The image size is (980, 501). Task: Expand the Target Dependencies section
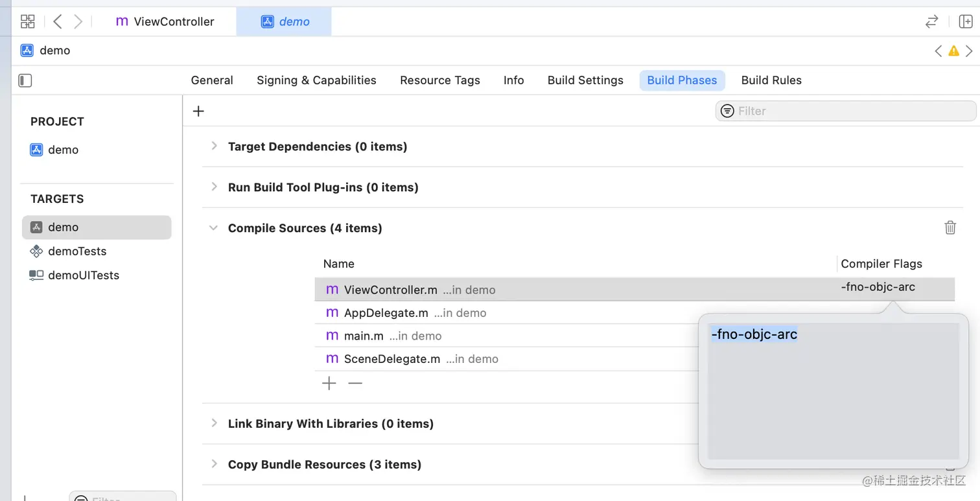coord(214,146)
